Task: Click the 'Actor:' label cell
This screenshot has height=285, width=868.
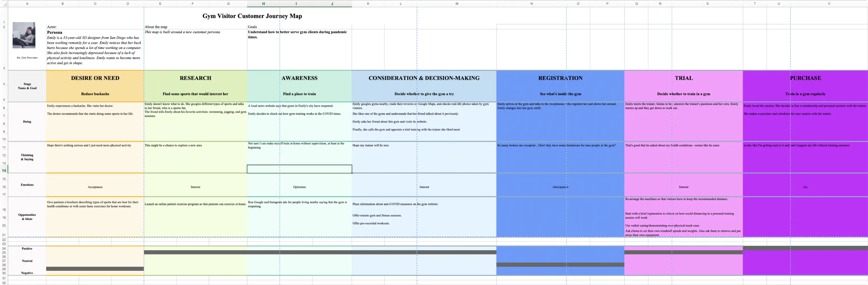Action: point(52,27)
